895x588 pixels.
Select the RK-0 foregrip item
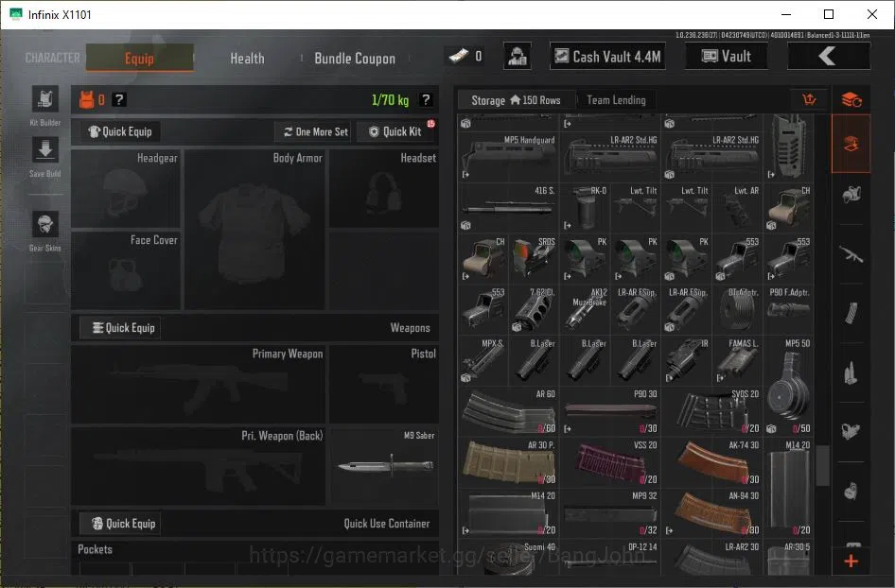pyautogui.click(x=585, y=208)
